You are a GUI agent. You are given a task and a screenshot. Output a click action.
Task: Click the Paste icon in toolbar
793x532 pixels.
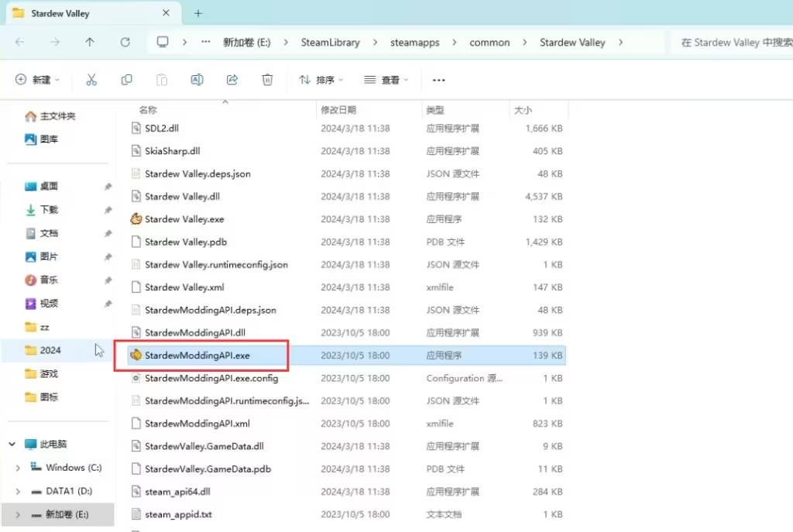click(162, 80)
